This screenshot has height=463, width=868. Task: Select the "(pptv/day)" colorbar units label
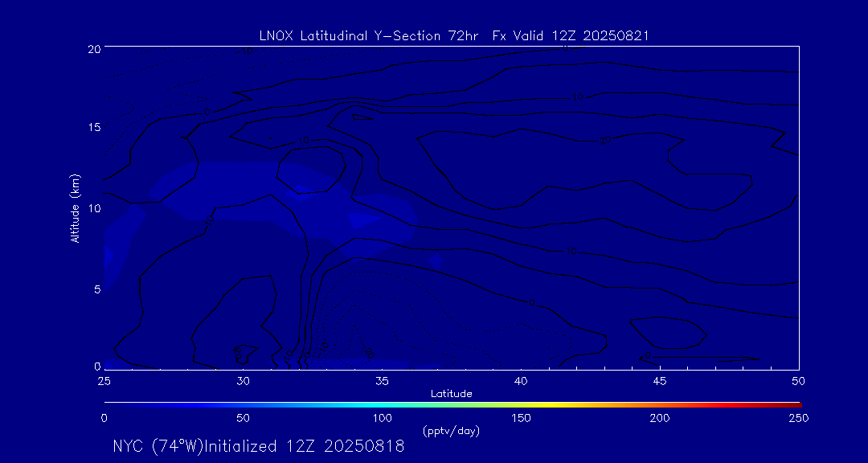(x=451, y=431)
